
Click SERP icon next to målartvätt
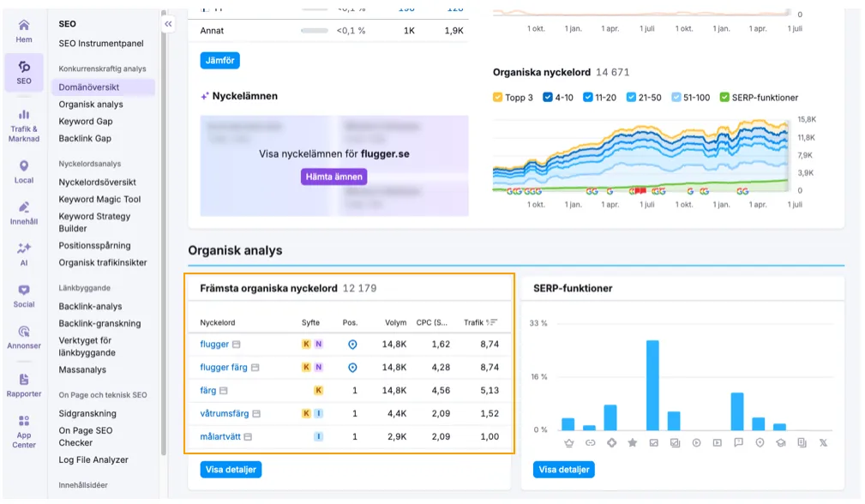pos(249,437)
